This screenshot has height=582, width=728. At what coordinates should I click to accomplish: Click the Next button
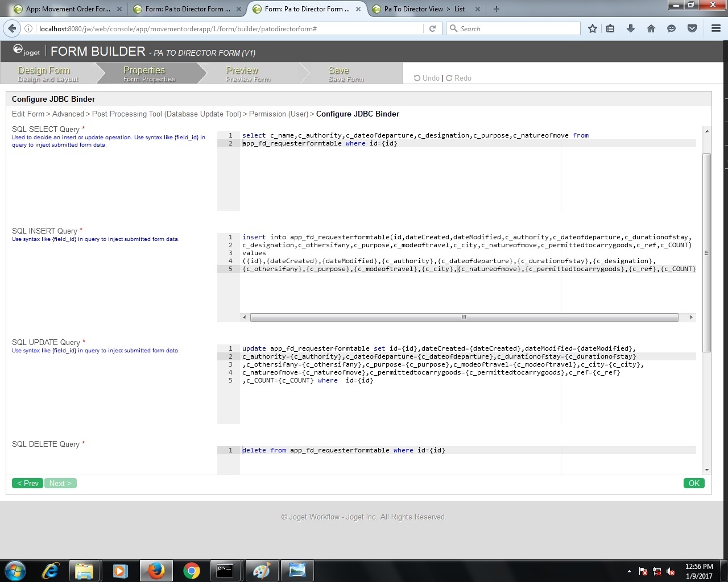60,483
